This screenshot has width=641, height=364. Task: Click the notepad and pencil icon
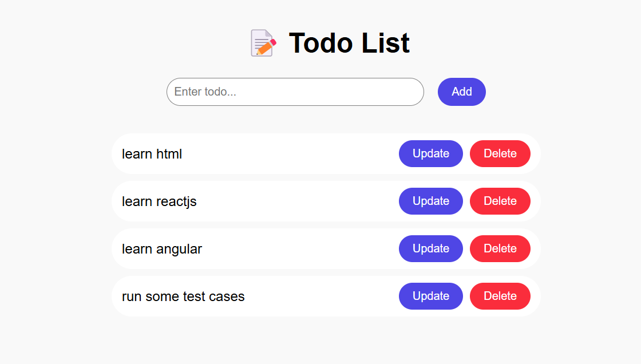coord(263,43)
